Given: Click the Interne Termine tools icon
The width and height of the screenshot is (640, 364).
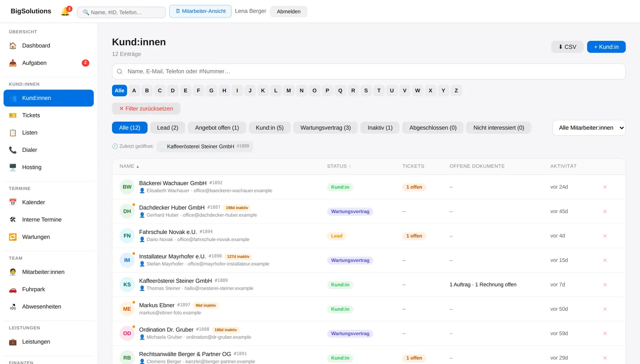Looking at the screenshot, I should click(13, 219).
